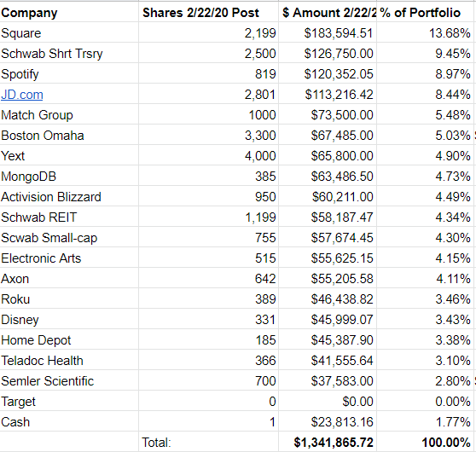Click the $65,800.00 amount cell
This screenshot has width=476, height=452.
coord(328,156)
